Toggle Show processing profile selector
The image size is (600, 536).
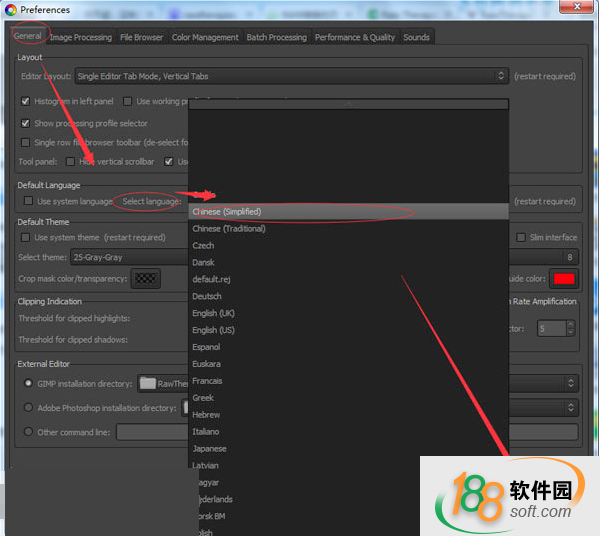(x=26, y=123)
